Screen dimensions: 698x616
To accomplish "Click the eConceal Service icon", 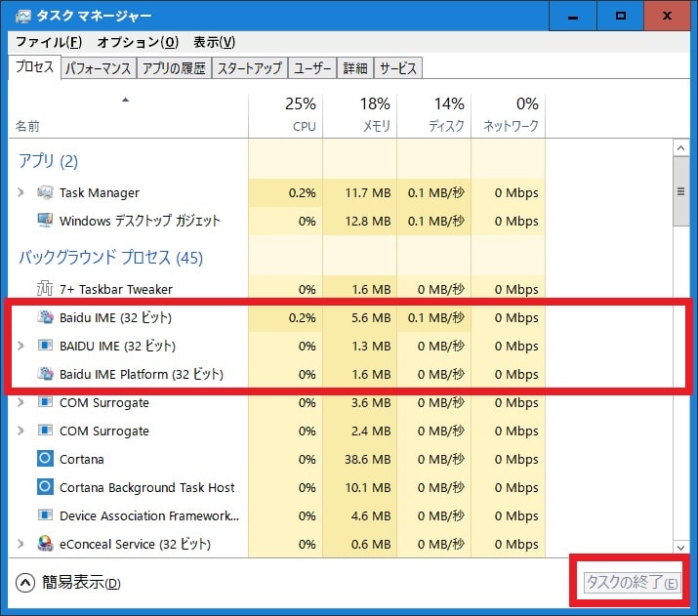I will coord(45,544).
